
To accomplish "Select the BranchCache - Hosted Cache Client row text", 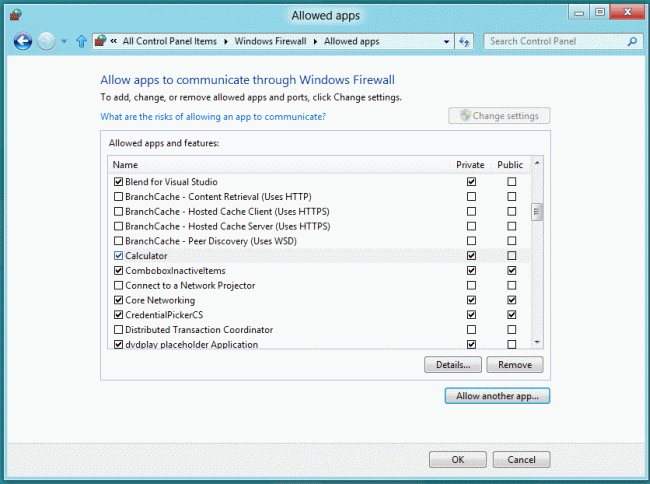I will [227, 211].
